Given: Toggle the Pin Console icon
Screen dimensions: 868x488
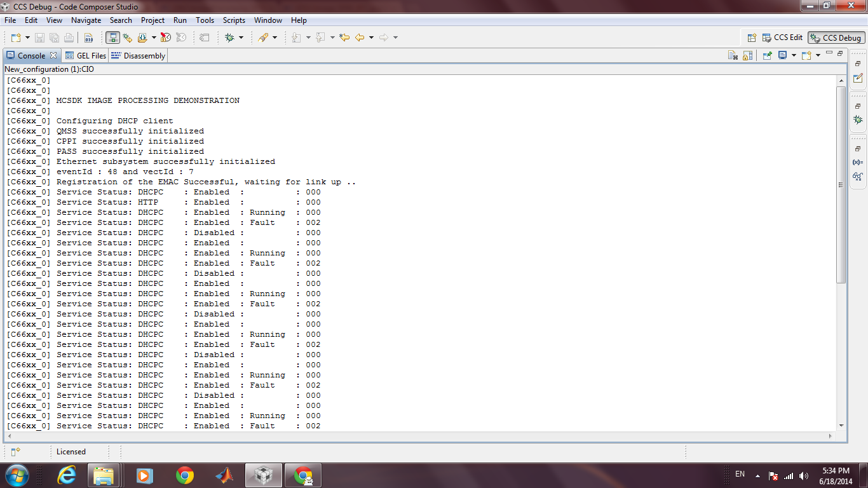Looking at the screenshot, I should (x=768, y=55).
